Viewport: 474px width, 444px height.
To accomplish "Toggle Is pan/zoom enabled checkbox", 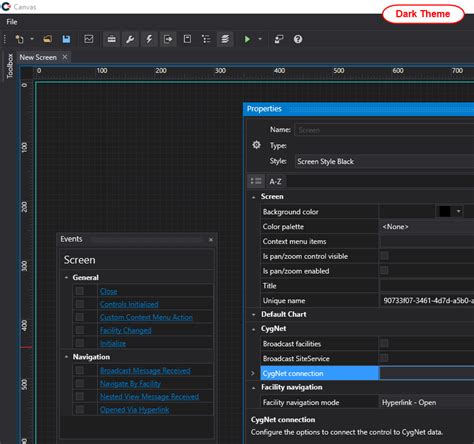I will point(384,270).
